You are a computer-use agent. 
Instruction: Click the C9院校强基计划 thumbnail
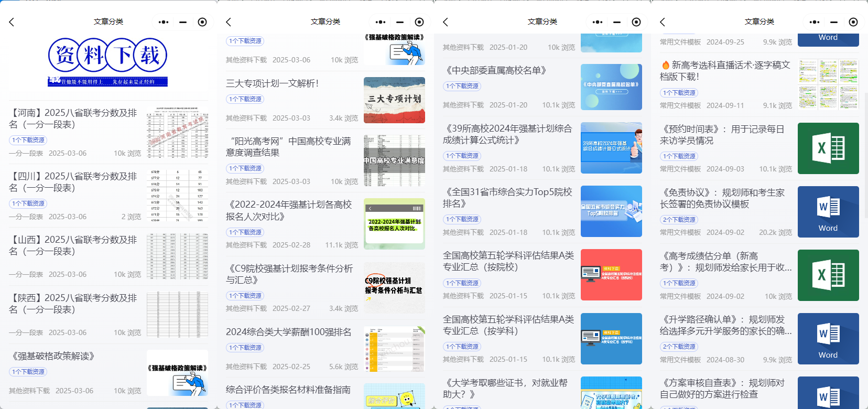pyautogui.click(x=394, y=288)
